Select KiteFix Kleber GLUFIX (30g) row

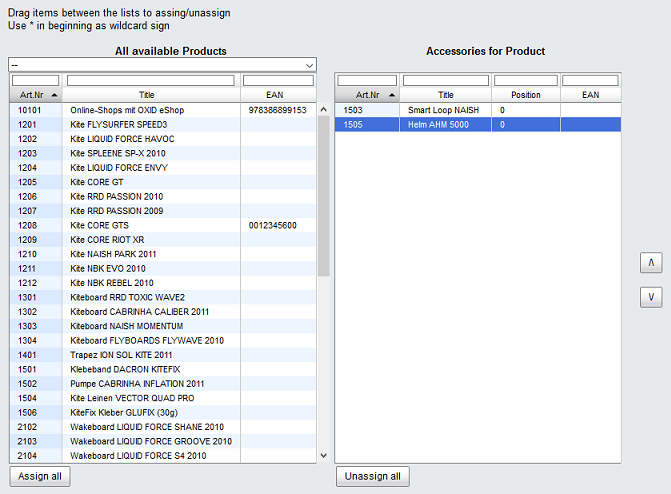(x=163, y=413)
